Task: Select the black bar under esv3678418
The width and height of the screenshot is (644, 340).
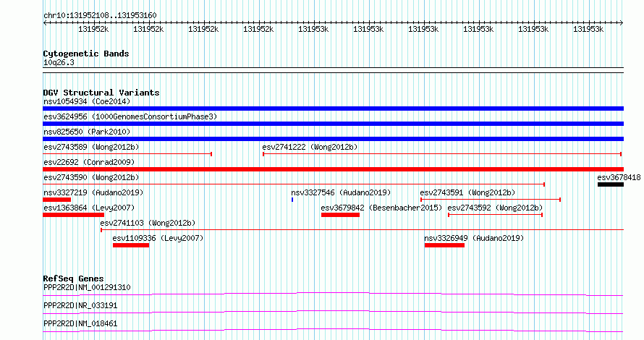Action: click(610, 184)
